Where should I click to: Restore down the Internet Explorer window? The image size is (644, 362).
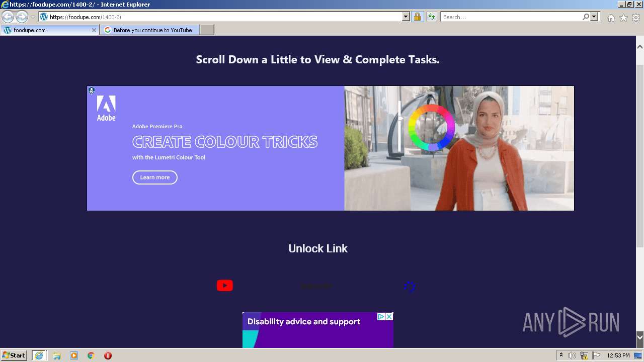[629, 4]
